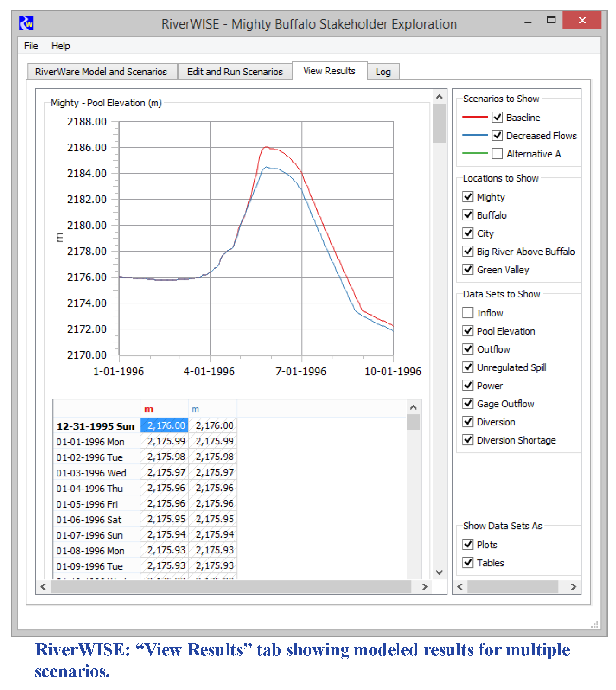Screen dimensions: 616x690
Task: Click the plot panel scroll up arrow
Action: point(439,97)
